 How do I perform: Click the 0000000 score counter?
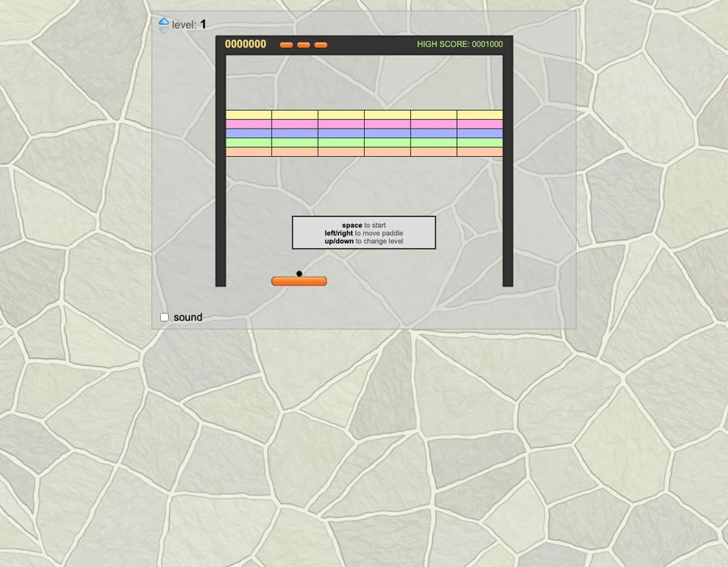(x=246, y=44)
